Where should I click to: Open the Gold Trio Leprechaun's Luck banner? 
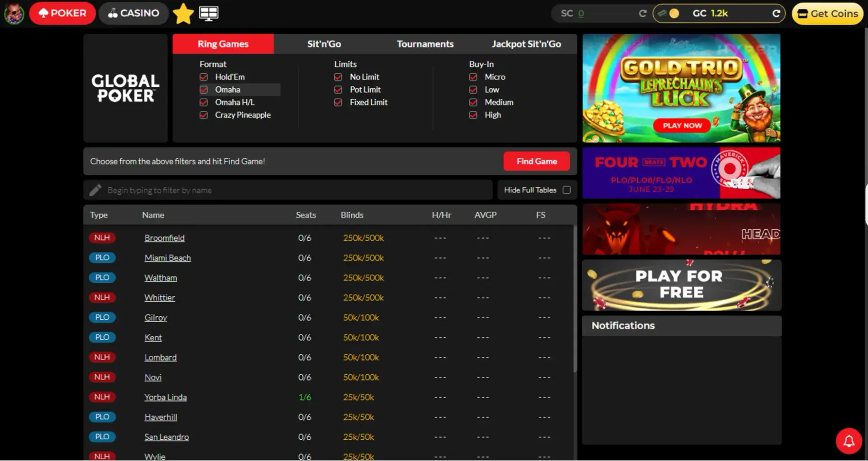tap(681, 88)
